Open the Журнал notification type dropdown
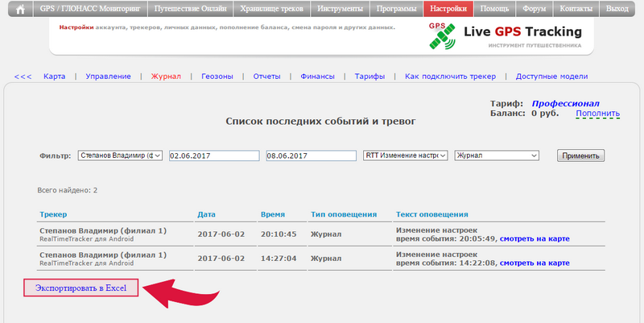 click(496, 155)
